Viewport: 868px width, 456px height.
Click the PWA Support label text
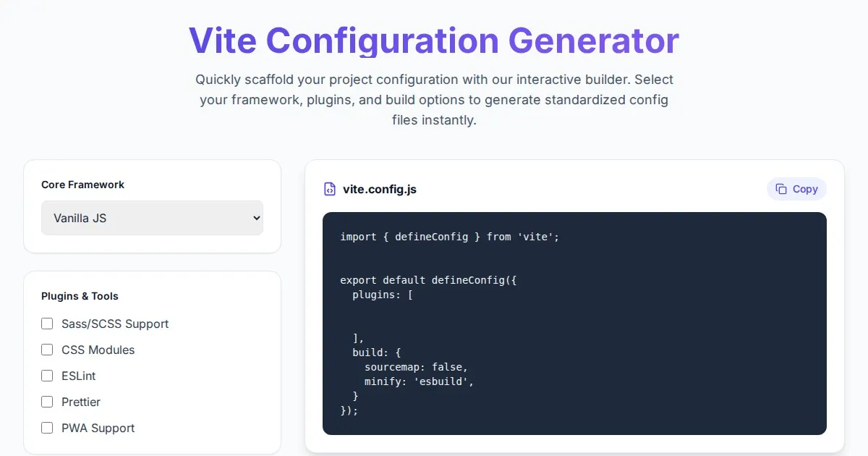[x=98, y=428]
